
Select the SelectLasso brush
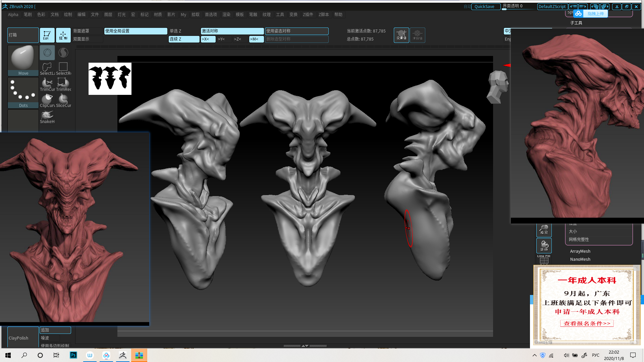point(47,69)
